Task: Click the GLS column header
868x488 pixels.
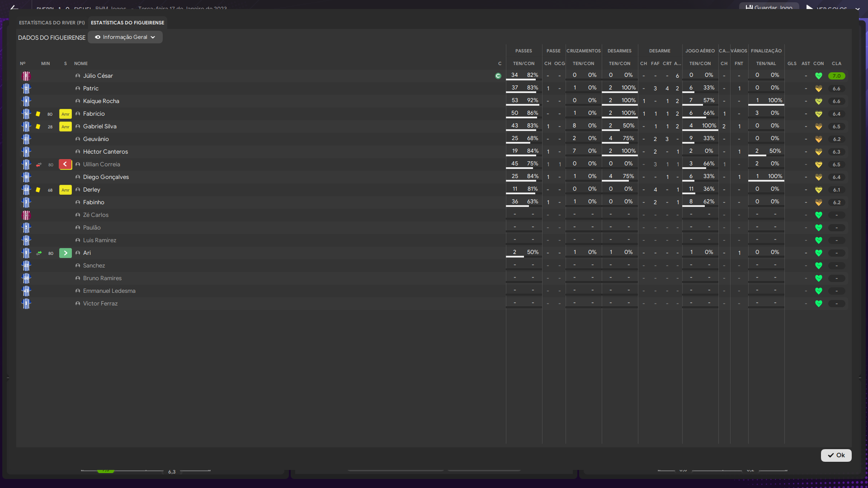Action: [x=792, y=64]
